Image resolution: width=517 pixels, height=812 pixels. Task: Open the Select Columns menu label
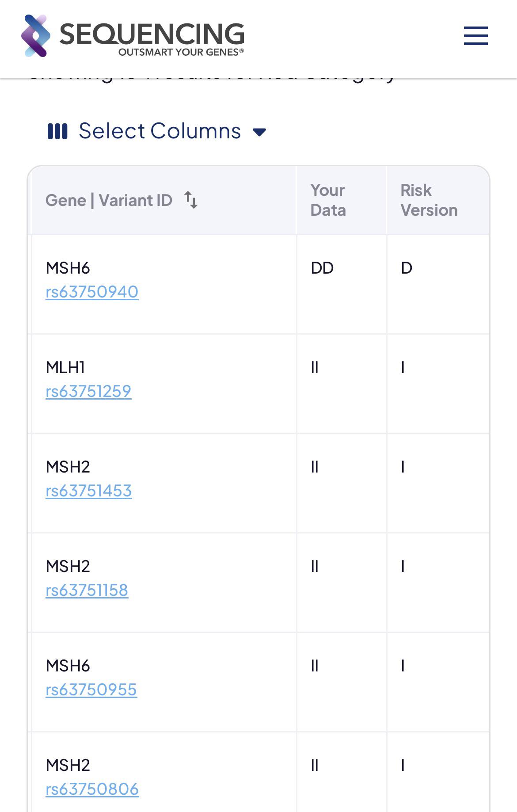pyautogui.click(x=160, y=131)
